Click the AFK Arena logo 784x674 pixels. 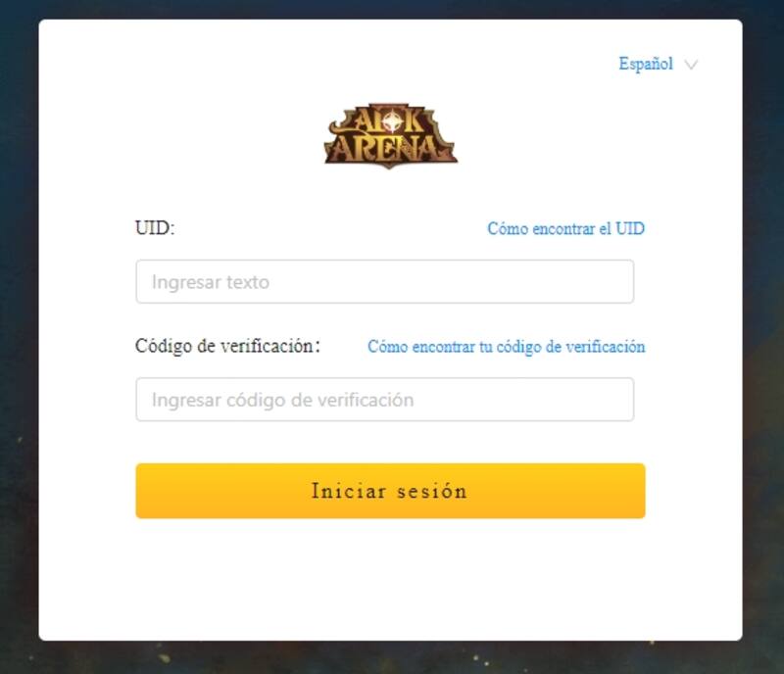[x=390, y=136]
